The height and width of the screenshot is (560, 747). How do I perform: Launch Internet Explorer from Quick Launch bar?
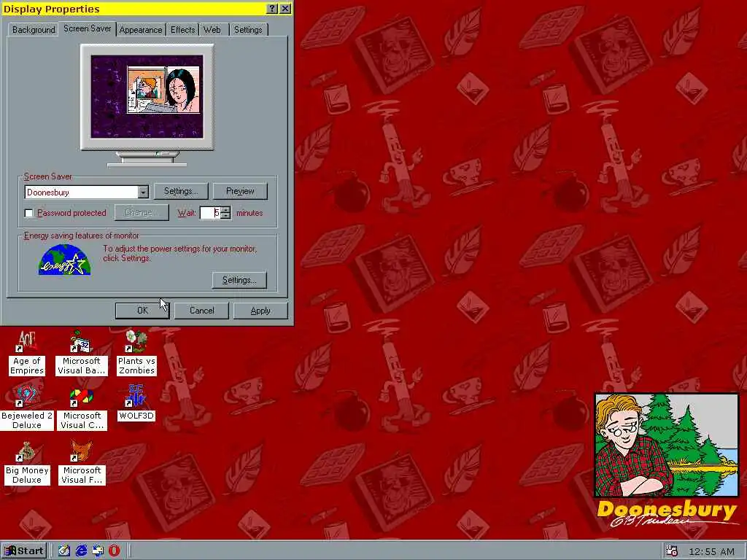[82, 551]
